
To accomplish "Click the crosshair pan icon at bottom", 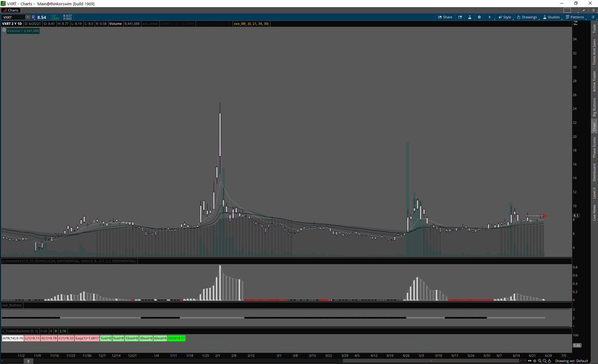I will (535, 361).
